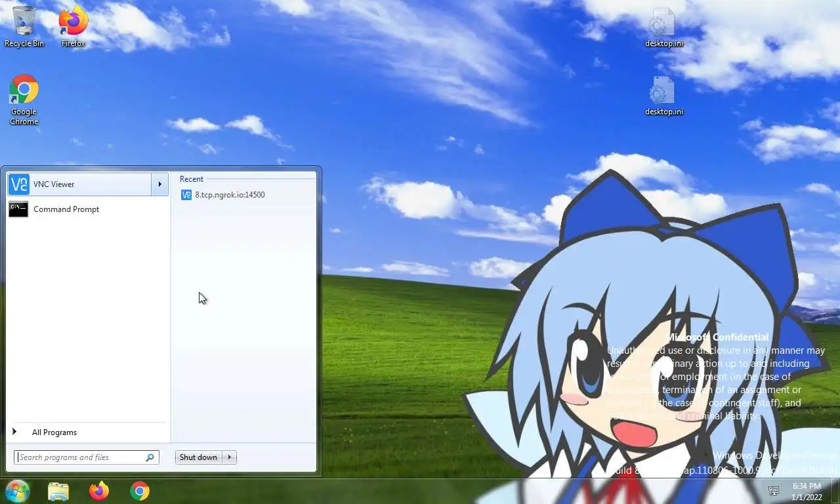
Task: Click the Recent header in the jump list
Action: pyautogui.click(x=192, y=179)
